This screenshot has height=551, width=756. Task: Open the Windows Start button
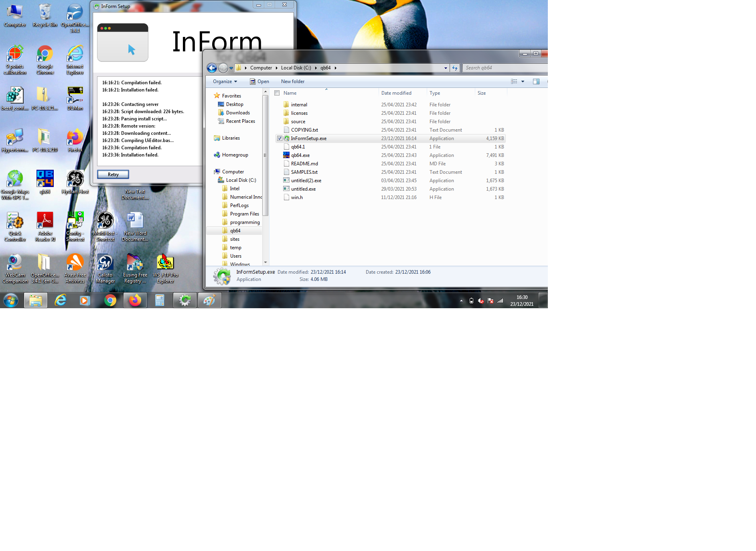click(11, 300)
